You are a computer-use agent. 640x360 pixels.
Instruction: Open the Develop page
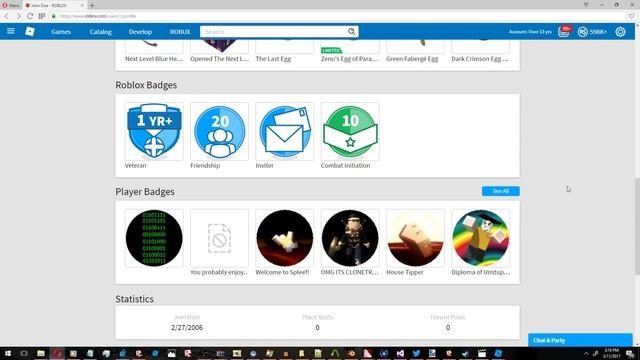[140, 32]
